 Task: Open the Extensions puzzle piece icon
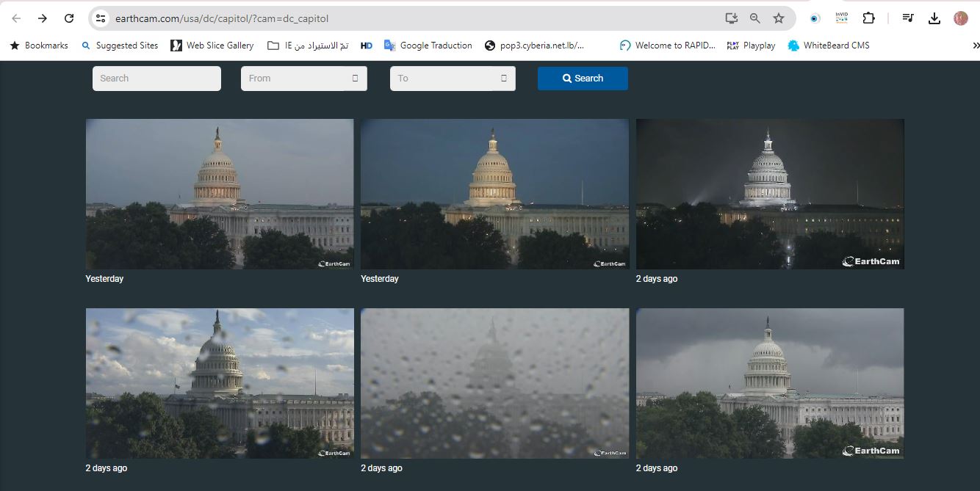(868, 18)
